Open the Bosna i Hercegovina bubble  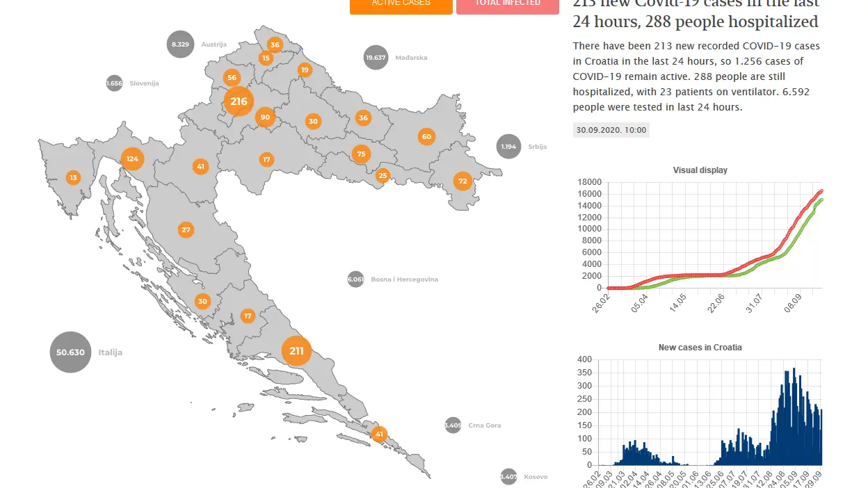pyautogui.click(x=355, y=279)
